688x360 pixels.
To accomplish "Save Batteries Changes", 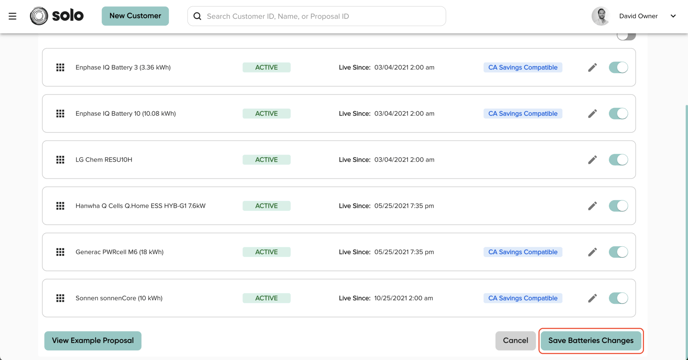I will [x=591, y=341].
